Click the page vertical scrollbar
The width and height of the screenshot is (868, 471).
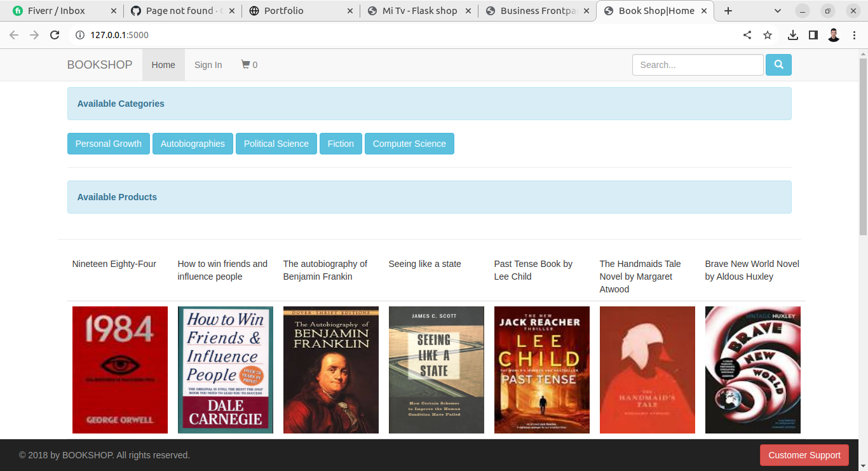tap(863, 146)
